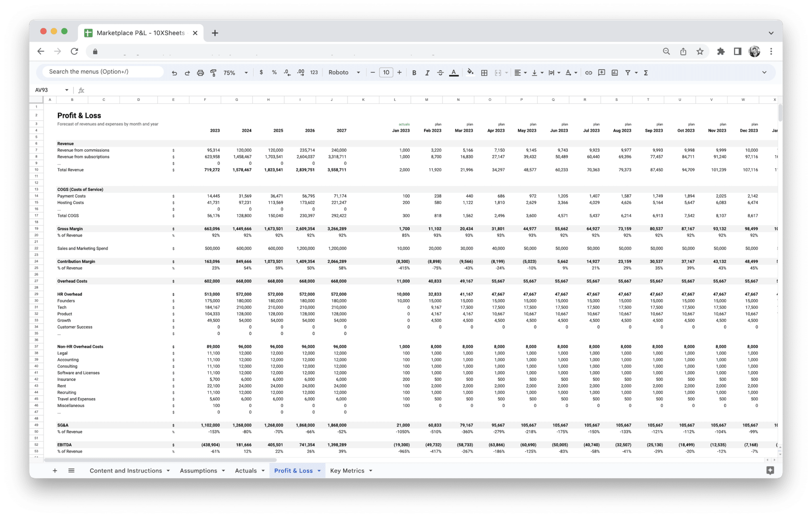Add a new sheet with the plus button
This screenshot has width=812, height=517.
click(55, 471)
